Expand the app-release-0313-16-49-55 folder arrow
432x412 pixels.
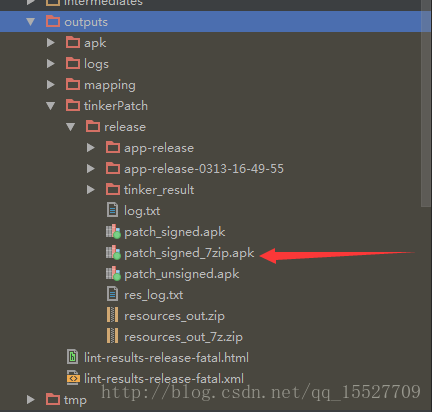(91, 169)
